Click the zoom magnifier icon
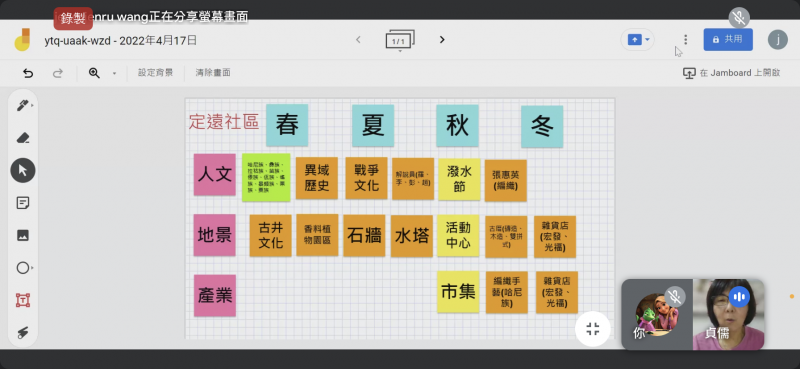The width and height of the screenshot is (800, 369). pos(94,73)
